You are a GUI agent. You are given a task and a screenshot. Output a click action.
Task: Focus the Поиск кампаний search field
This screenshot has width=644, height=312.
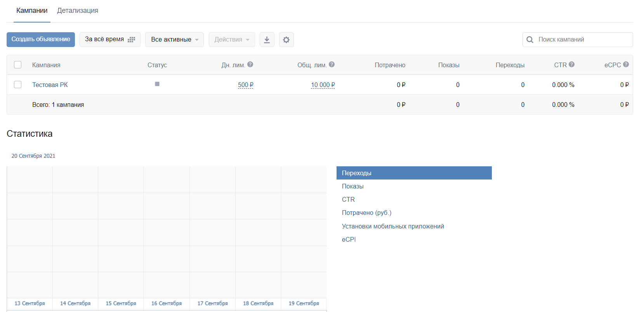[578, 40]
